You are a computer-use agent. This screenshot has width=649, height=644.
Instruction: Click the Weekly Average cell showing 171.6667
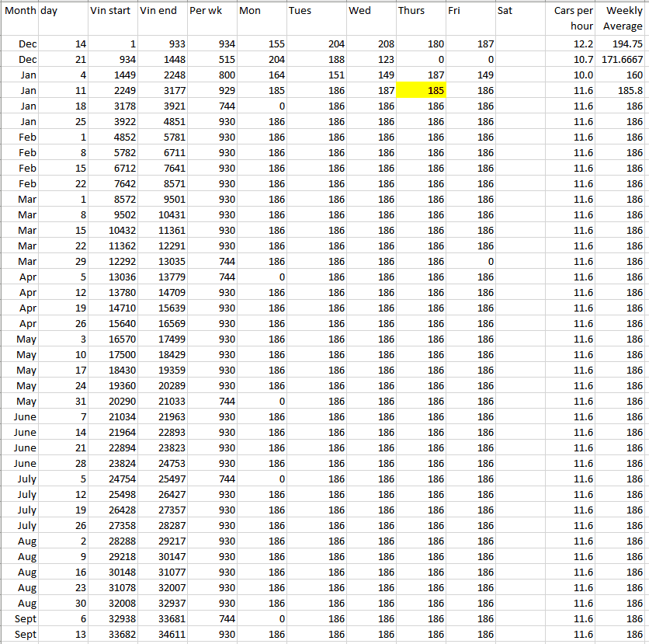[622, 60]
